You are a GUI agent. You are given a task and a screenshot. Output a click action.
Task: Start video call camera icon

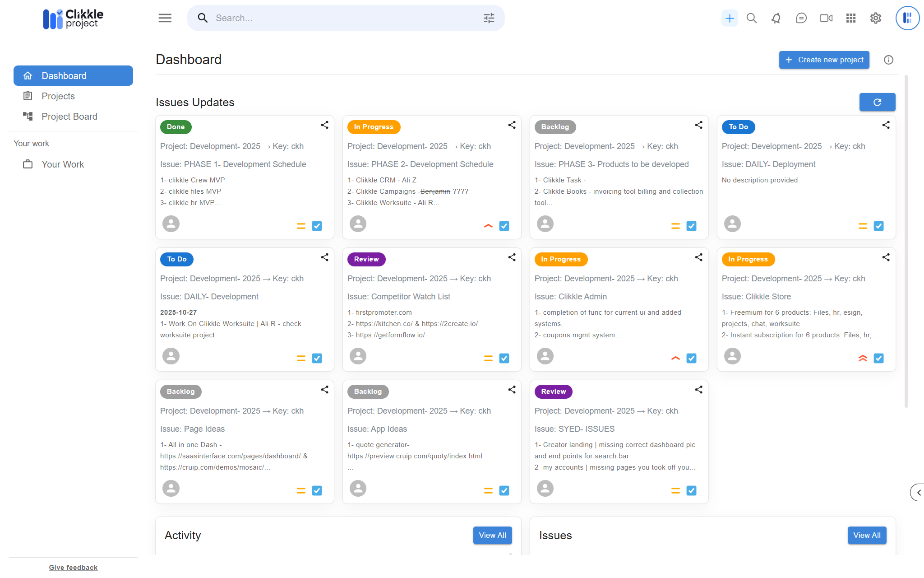[826, 18]
